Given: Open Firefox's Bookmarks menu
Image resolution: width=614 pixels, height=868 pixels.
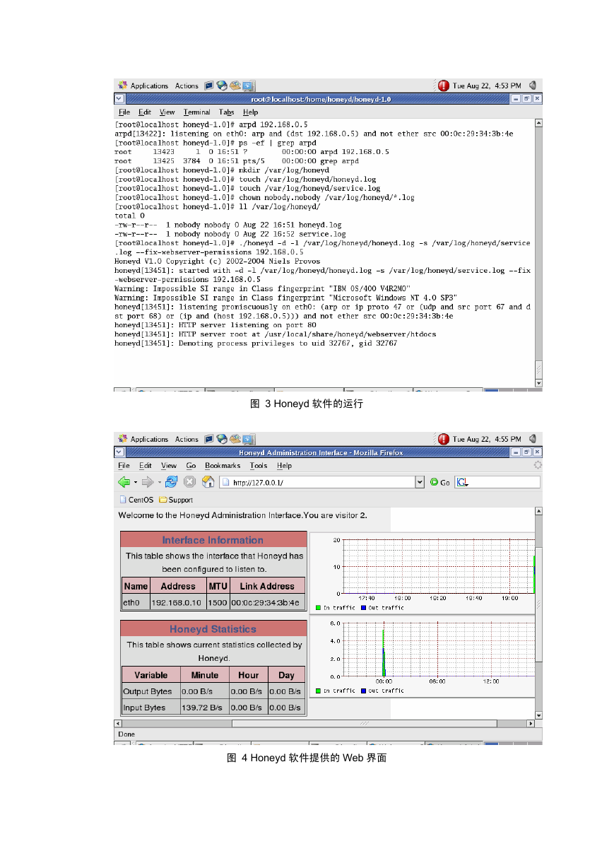Looking at the screenshot, I should [x=223, y=466].
